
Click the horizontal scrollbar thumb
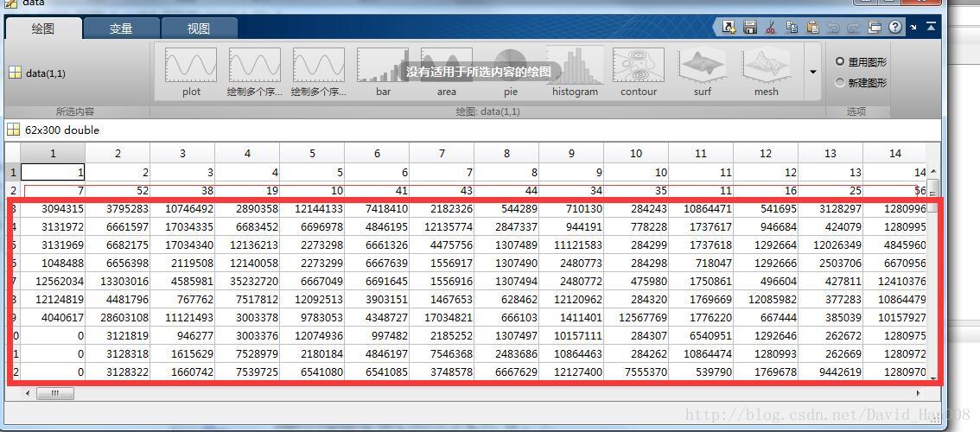55,394
